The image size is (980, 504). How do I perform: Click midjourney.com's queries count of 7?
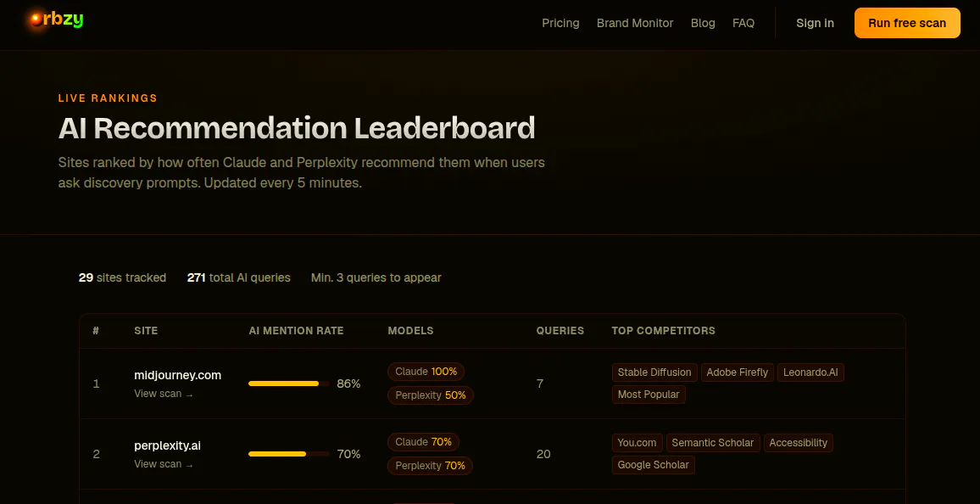coord(540,384)
